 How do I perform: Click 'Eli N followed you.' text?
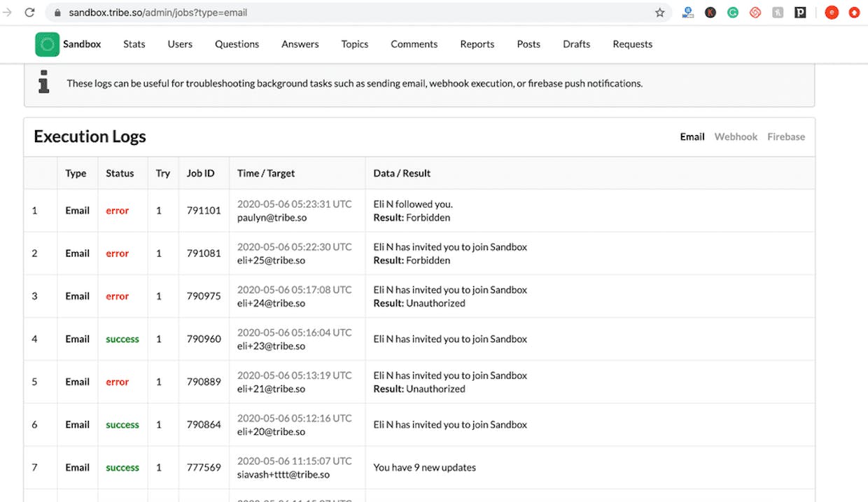(413, 204)
